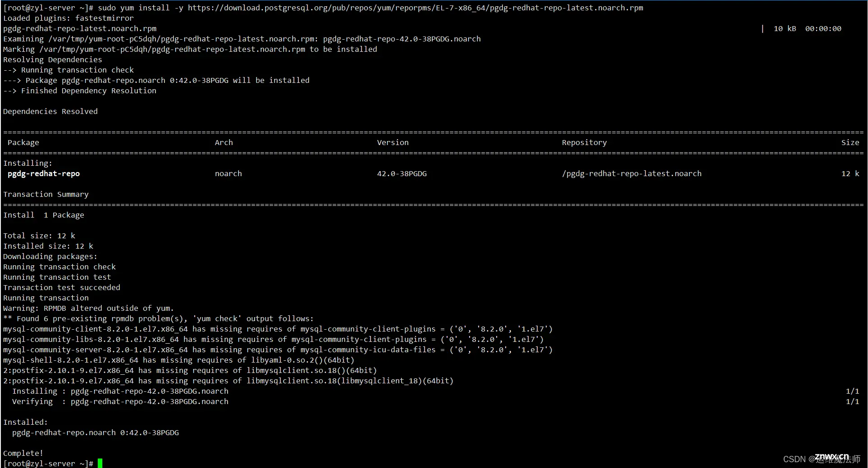Click the 'Verifying : pgdg-redhat-repo' progress line
The width and height of the screenshot is (868, 468).
[x=120, y=401]
